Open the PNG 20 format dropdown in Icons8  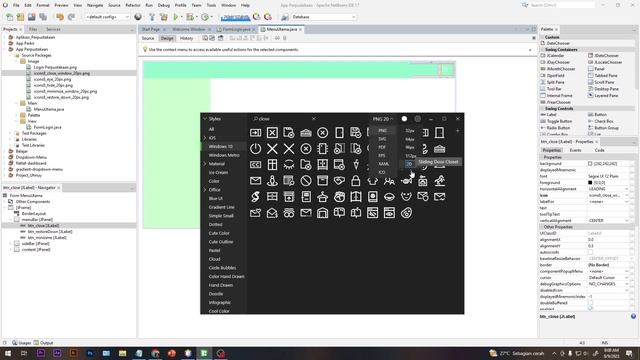click(x=383, y=119)
